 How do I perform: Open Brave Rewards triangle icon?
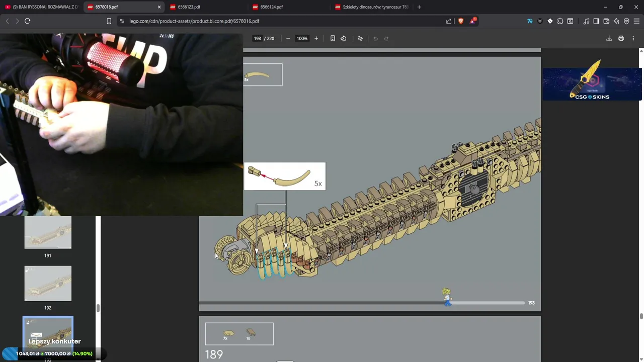[x=473, y=21]
